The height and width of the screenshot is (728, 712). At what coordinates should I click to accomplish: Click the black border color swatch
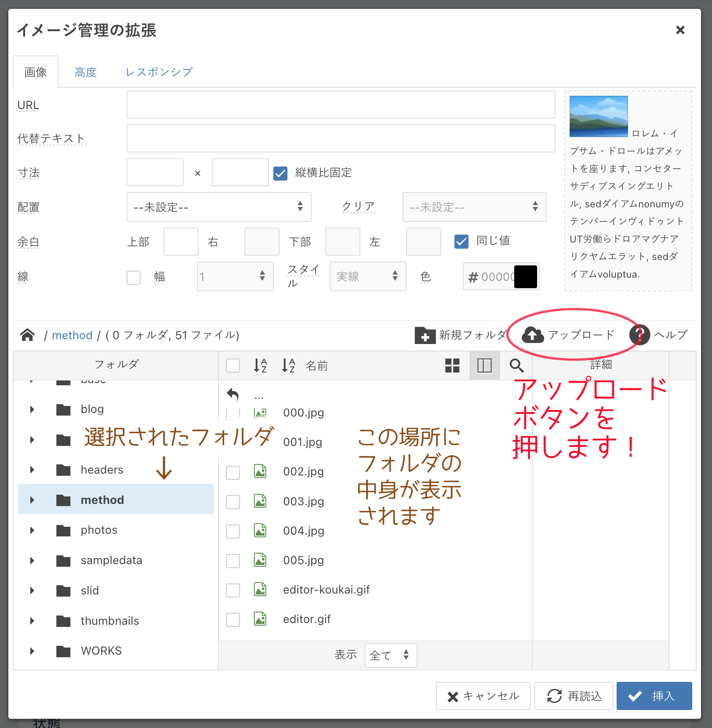coord(526,277)
